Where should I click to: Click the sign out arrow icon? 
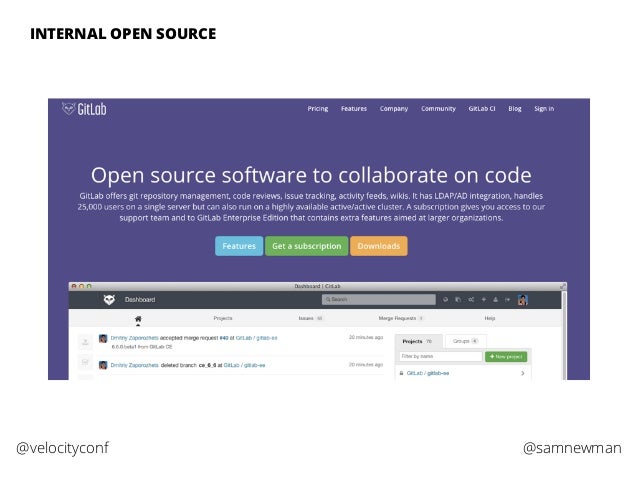click(507, 300)
